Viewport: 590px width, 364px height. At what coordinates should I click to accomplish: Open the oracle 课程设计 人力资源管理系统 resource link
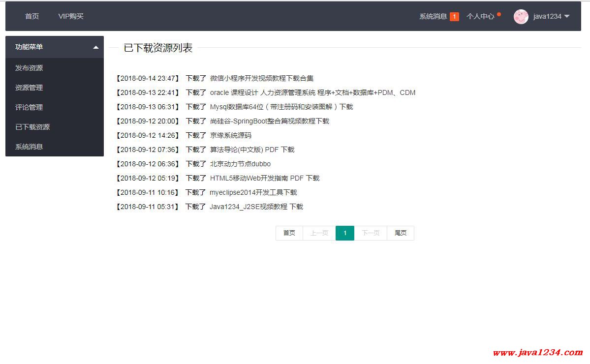(312, 92)
